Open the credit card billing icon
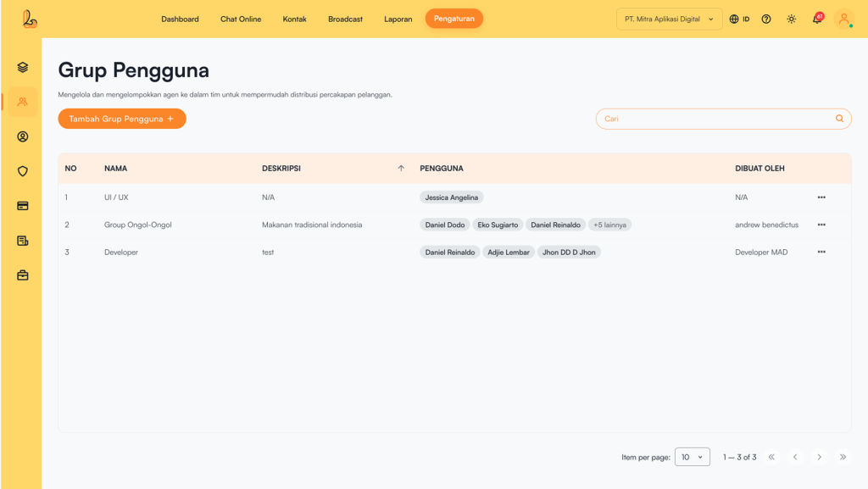The width and height of the screenshot is (868, 489). coord(23,206)
